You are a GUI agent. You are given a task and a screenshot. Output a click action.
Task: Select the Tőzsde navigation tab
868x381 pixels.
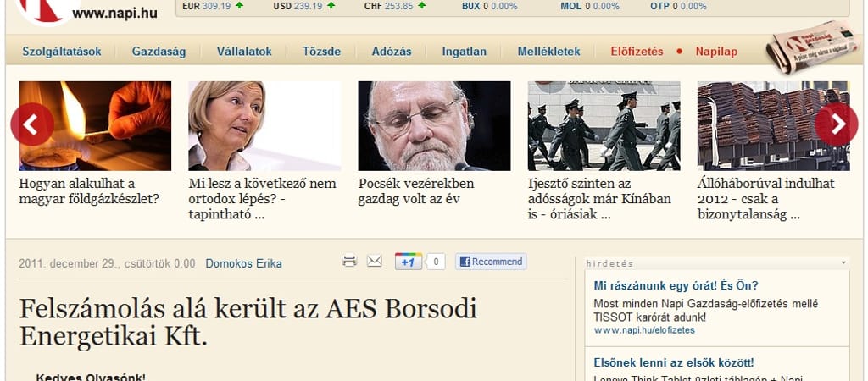[x=321, y=52]
